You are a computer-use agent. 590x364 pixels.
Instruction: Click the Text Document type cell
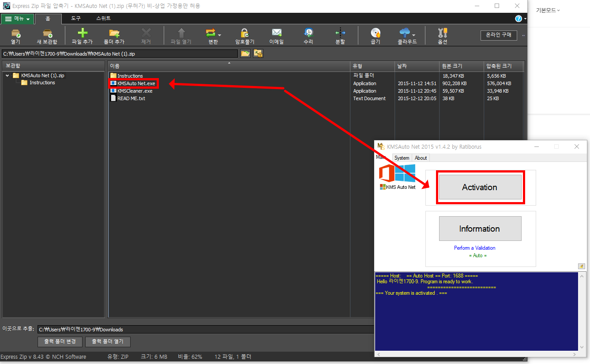click(x=369, y=98)
